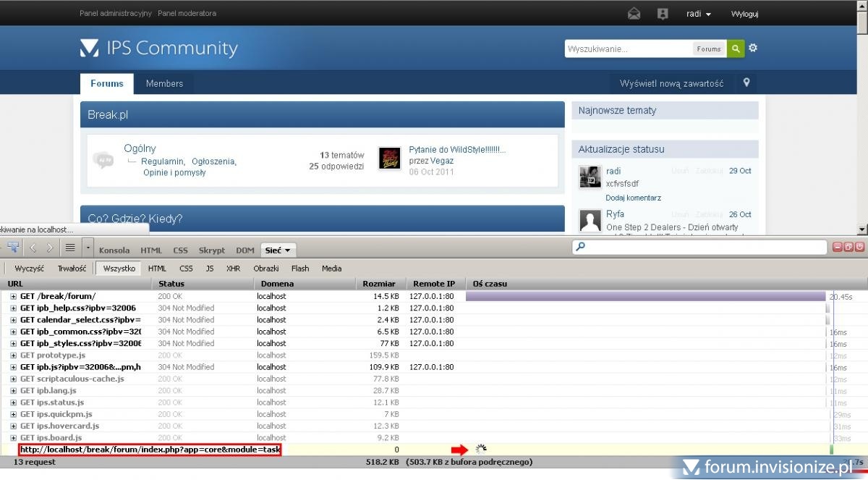Enable the XHR request filter
The width and height of the screenshot is (868, 480).
tap(233, 269)
